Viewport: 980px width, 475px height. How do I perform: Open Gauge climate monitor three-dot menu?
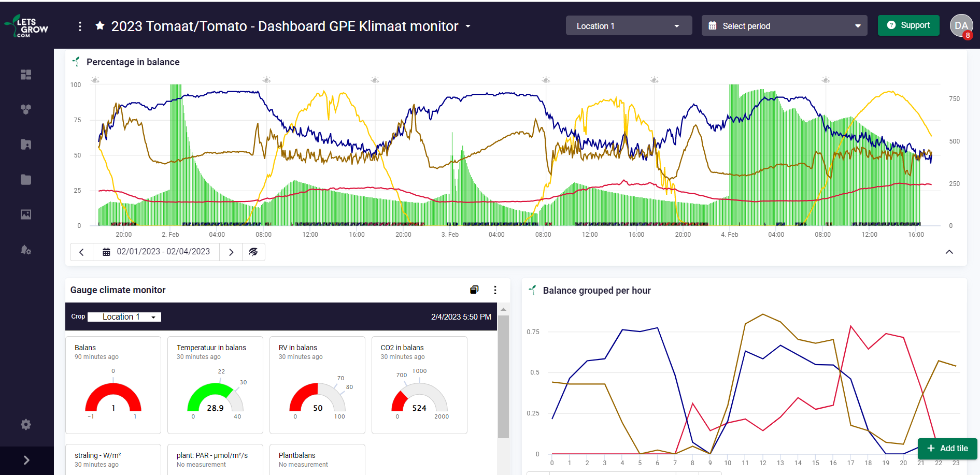[x=495, y=290]
